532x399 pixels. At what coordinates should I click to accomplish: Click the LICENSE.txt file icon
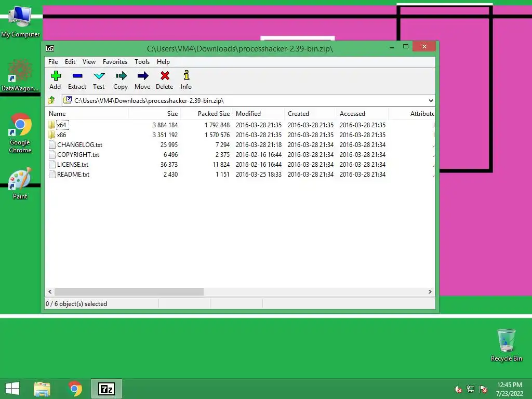point(52,164)
